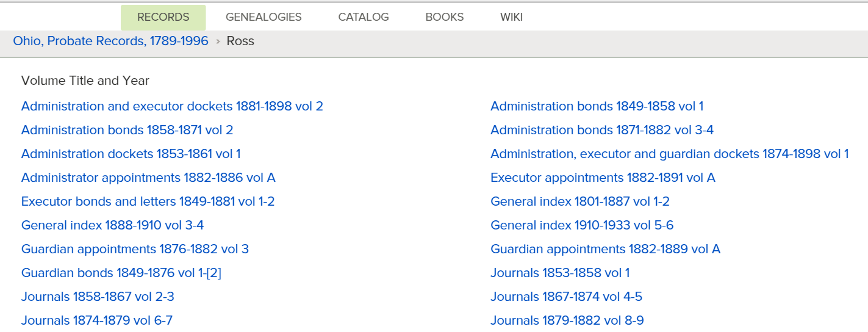Browse Journals 1867-1874 vol 4-5

(566, 297)
